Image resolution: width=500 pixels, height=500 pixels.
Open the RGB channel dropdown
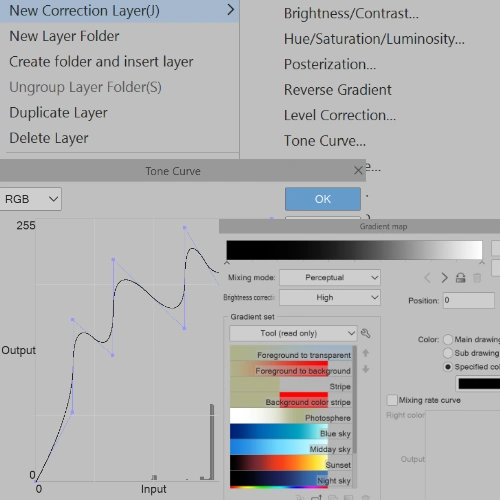(30, 199)
